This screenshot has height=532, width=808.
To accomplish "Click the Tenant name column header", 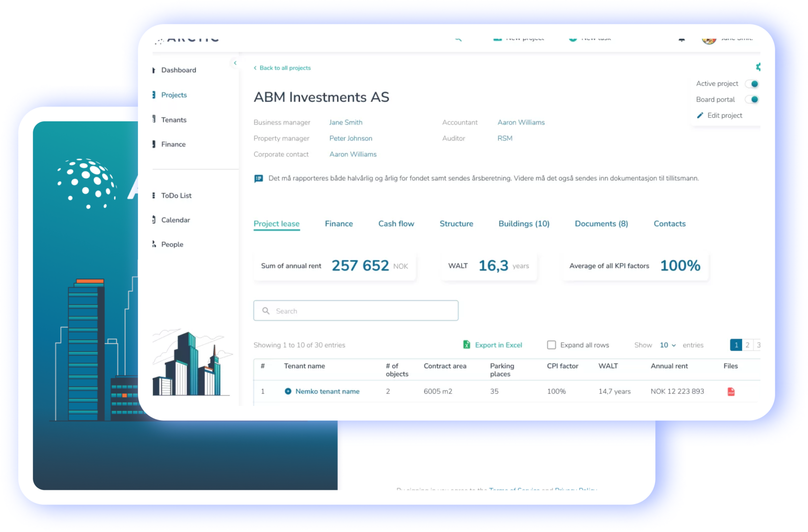I will tap(304, 366).
